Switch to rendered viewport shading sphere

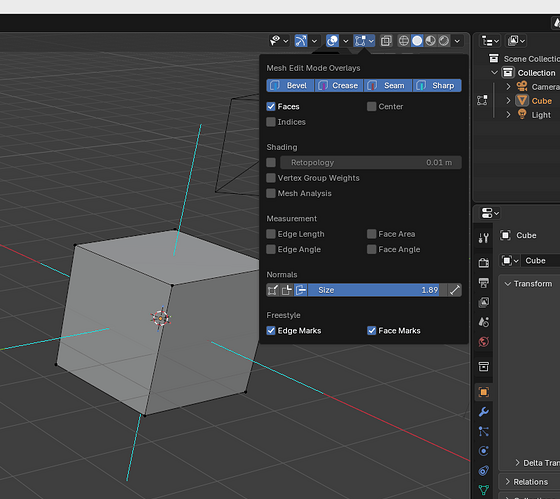[x=444, y=41]
